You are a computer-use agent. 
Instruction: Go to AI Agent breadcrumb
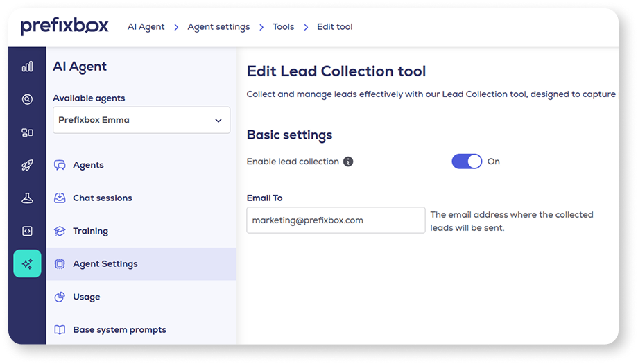tap(146, 27)
